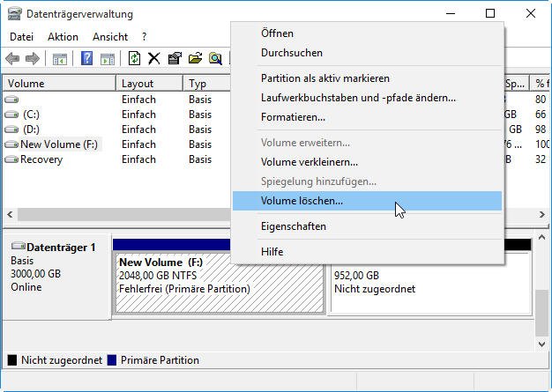
Task: Sort by the Typ column header
Action: point(207,84)
